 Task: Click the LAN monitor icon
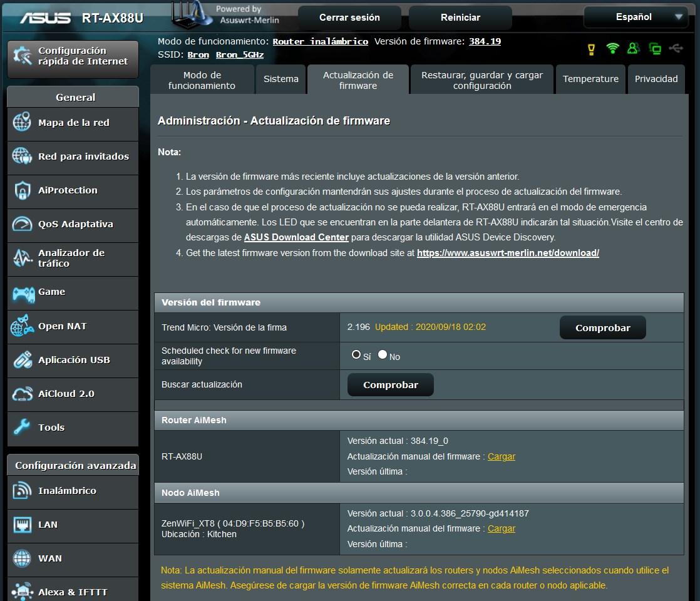point(22,524)
